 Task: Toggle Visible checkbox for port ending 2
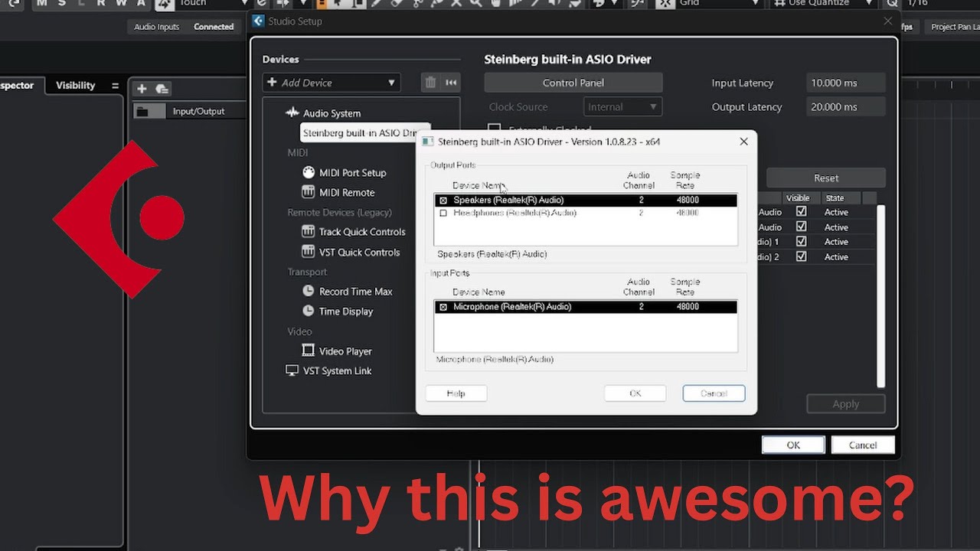click(x=801, y=256)
